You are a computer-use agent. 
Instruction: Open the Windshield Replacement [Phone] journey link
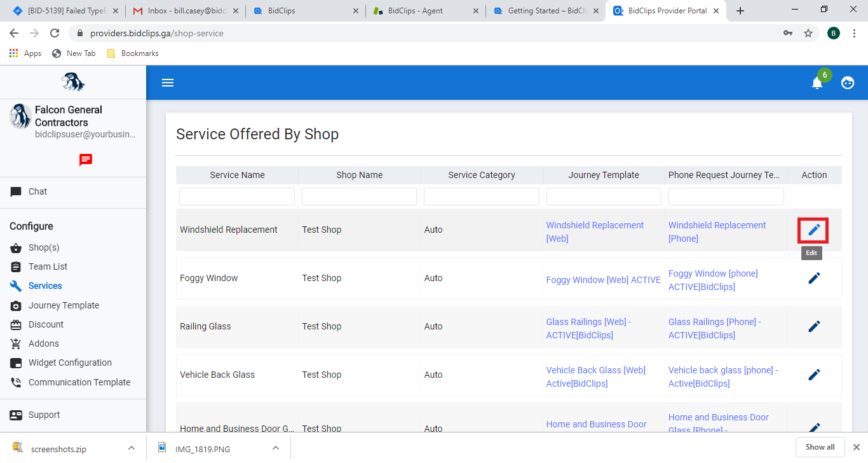point(717,231)
